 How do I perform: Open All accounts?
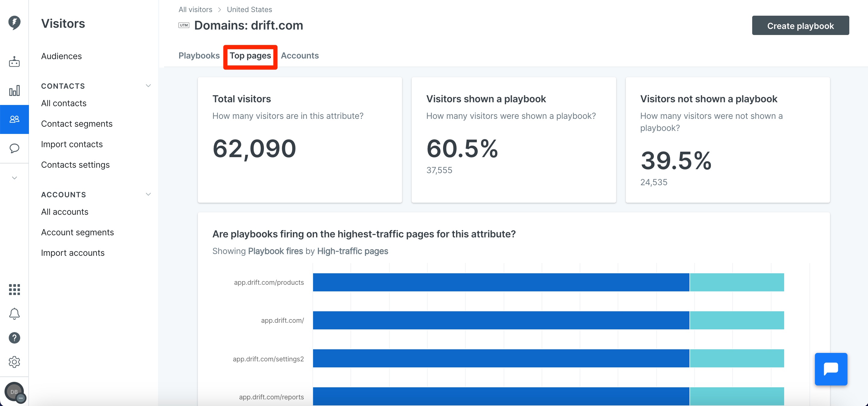(x=64, y=211)
